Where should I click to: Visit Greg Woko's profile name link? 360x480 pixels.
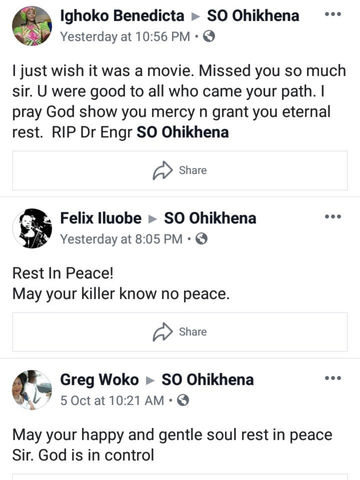[99, 380]
